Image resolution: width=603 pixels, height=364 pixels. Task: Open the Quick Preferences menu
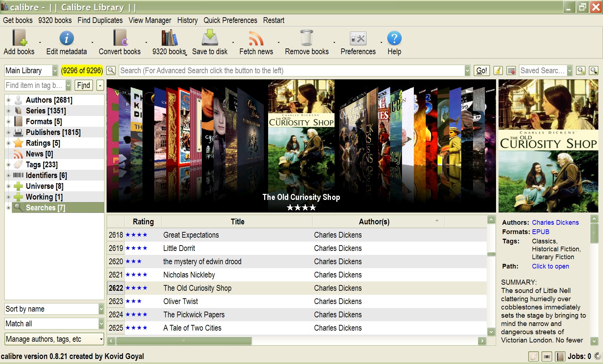(230, 20)
